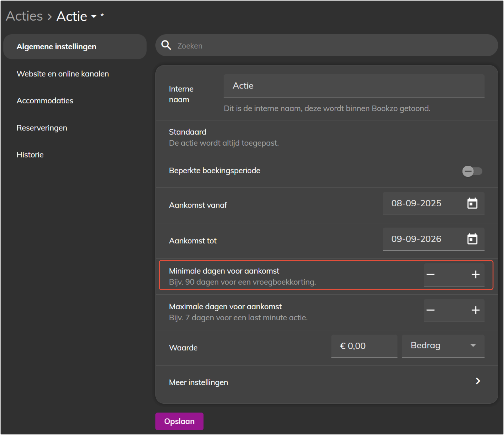Open the Aankomst vanaf calendar picker
The image size is (504, 435).
(472, 204)
